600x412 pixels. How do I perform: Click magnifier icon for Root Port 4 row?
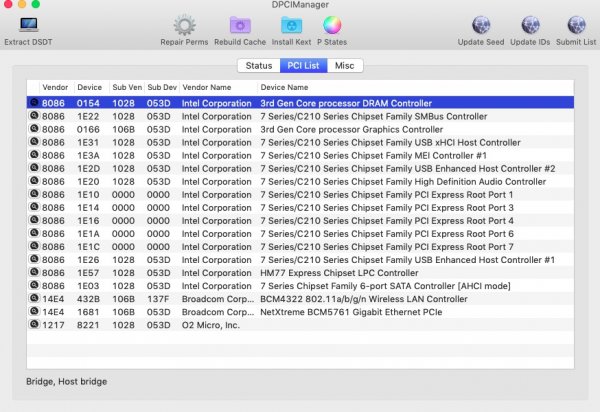click(x=34, y=220)
